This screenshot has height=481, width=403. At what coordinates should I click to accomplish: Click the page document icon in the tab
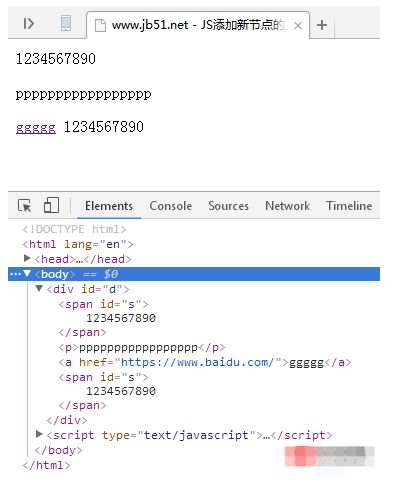[100, 25]
